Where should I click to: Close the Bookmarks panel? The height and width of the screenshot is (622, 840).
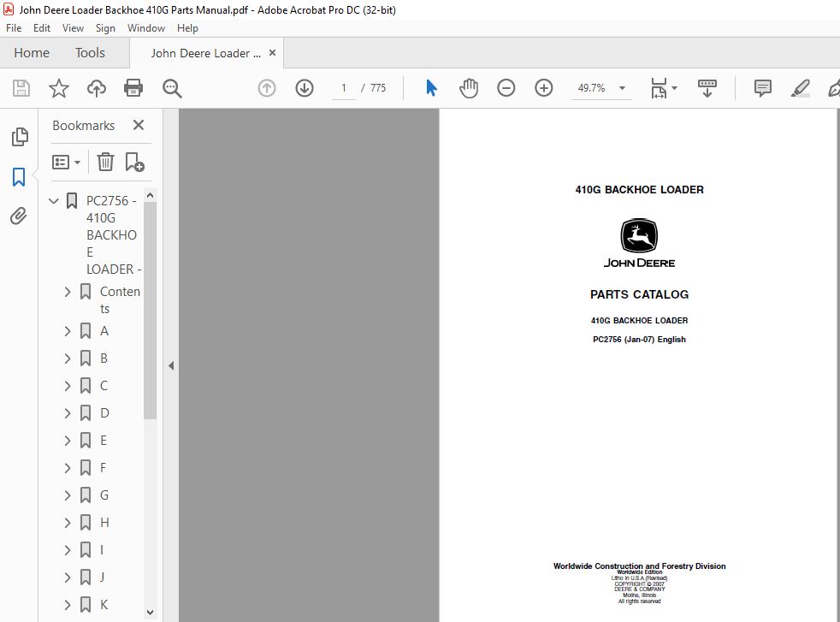click(x=139, y=125)
